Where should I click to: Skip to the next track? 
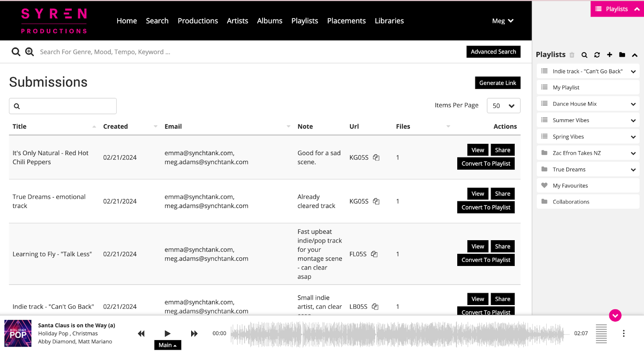194,333
